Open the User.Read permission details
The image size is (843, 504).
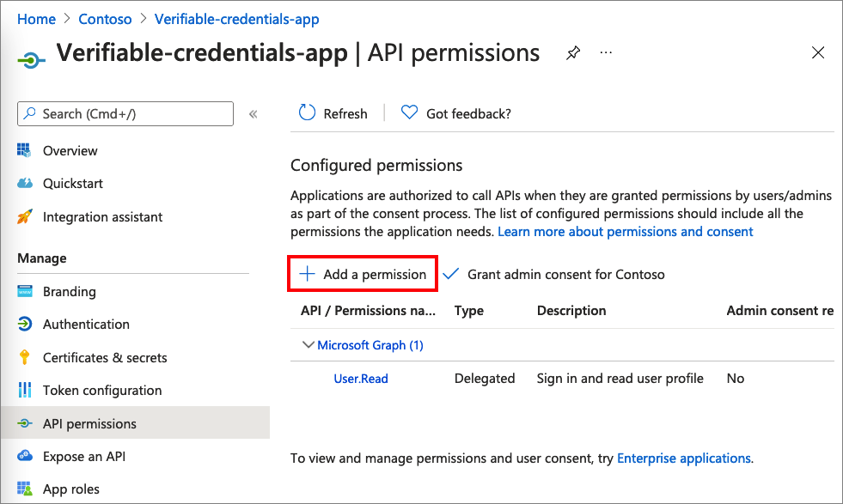360,378
